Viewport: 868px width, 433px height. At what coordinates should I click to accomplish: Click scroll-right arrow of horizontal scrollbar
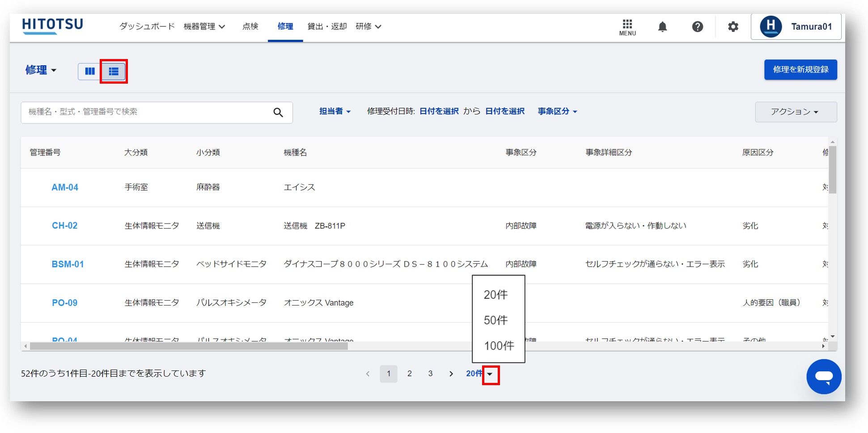tap(823, 346)
